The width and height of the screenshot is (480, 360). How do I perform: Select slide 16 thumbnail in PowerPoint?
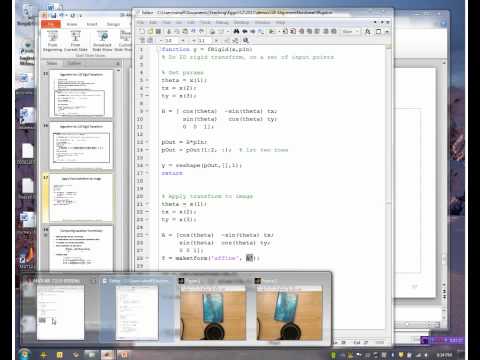(x=81, y=145)
